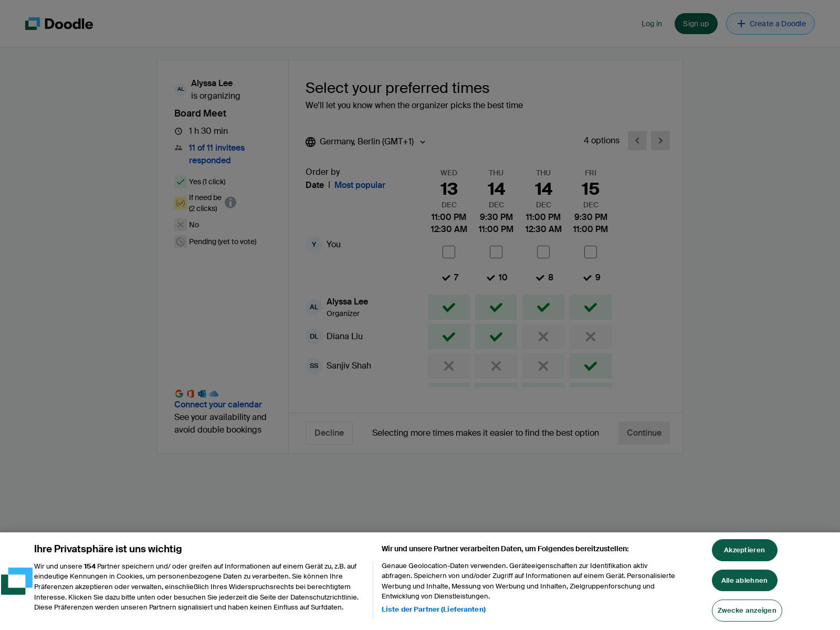840x630 pixels.
Task: Click Create a Doodle button
Action: tap(770, 24)
